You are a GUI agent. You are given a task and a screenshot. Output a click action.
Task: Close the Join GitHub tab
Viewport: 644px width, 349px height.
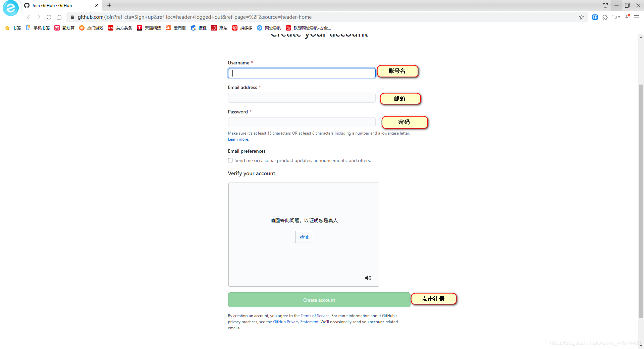pos(97,5)
